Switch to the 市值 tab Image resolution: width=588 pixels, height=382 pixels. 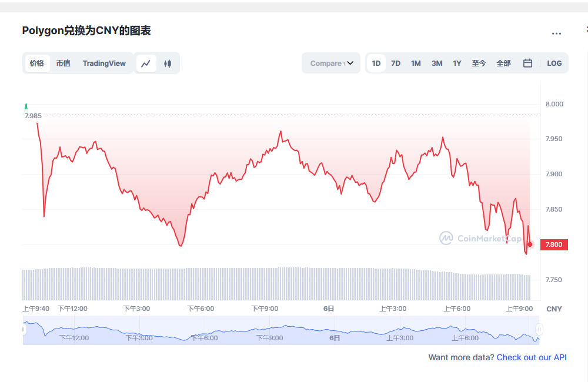point(63,63)
